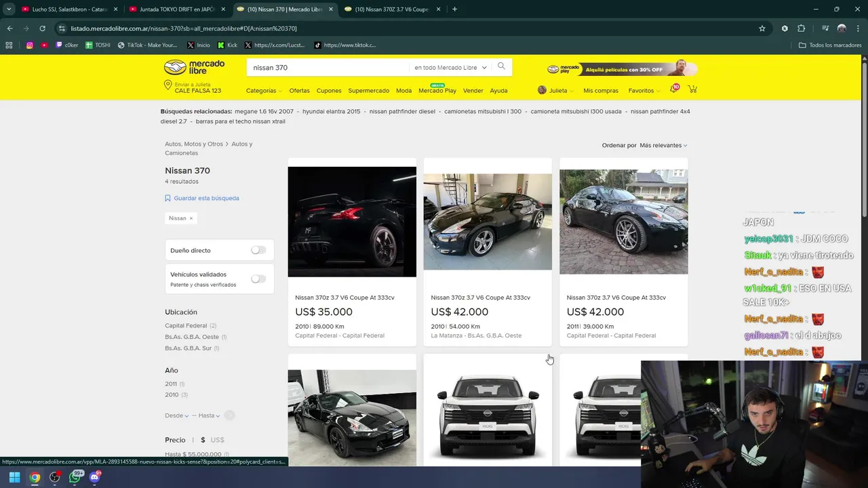Open the Windows Start menu
This screenshot has height=488, width=868.
point(14,477)
